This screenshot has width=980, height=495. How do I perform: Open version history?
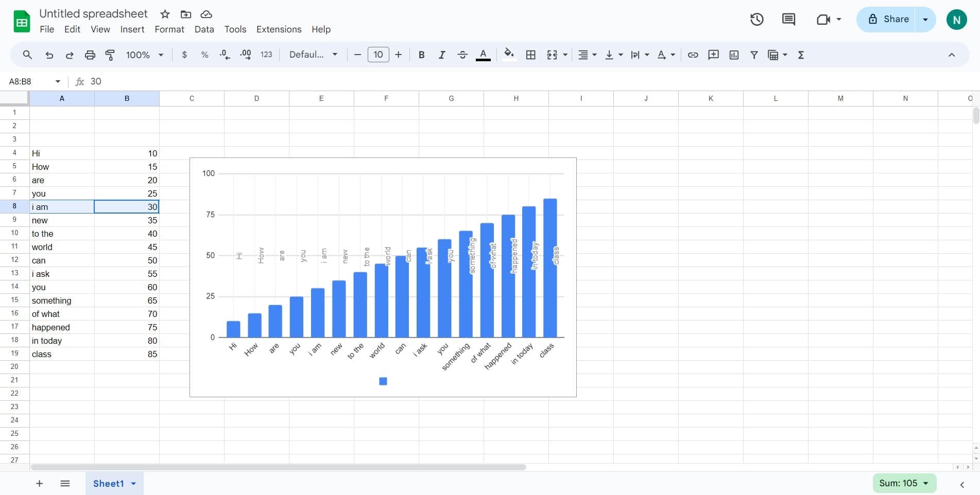click(757, 19)
